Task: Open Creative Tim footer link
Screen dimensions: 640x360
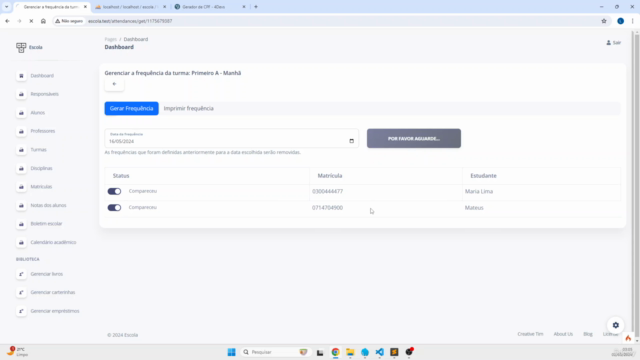Action: tap(530, 334)
